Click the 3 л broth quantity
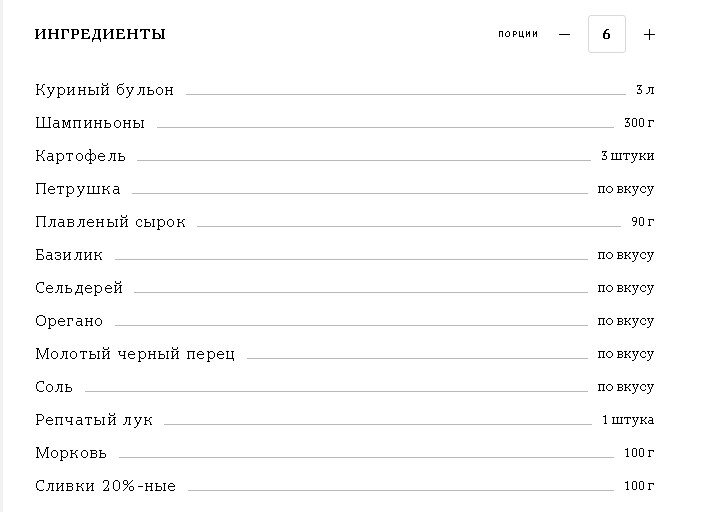 (x=644, y=90)
